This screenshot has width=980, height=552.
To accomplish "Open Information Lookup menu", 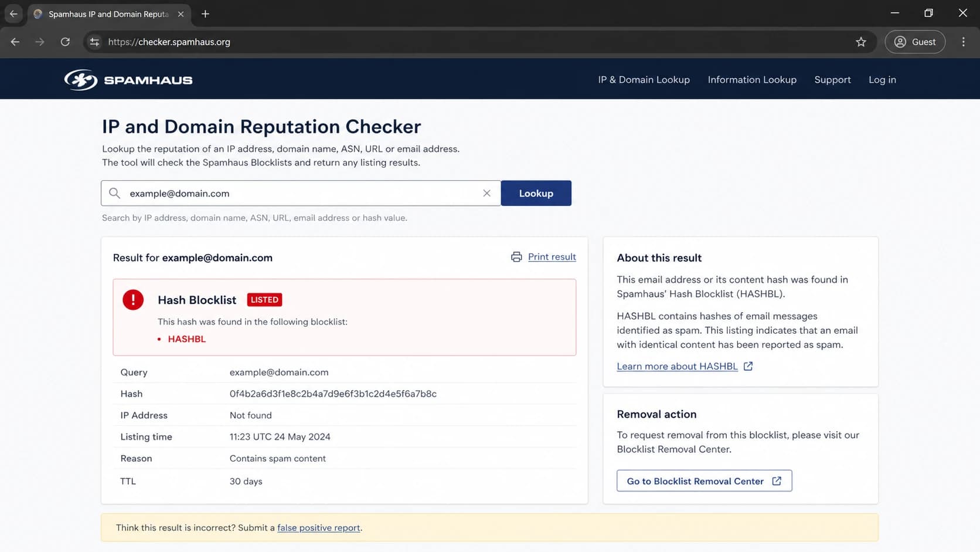I will (x=752, y=80).
